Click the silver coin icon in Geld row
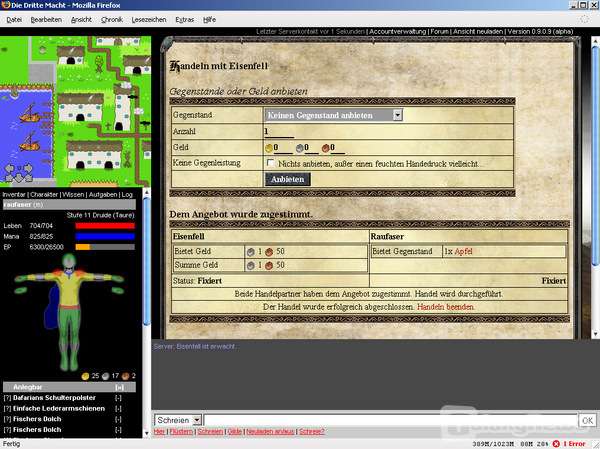Screen dimensions: 600x449 300,148
